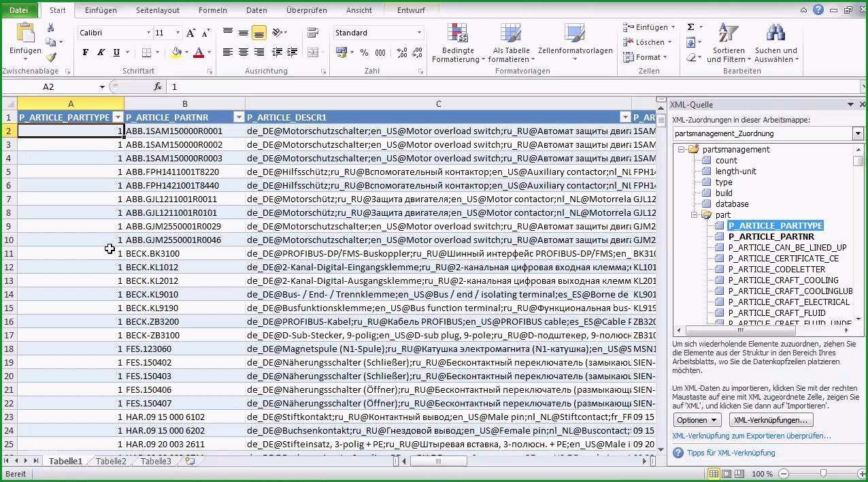Screen dimensions: 868x482
Task: Switch to the Einfügen ribbon tab
Action: click(101, 10)
